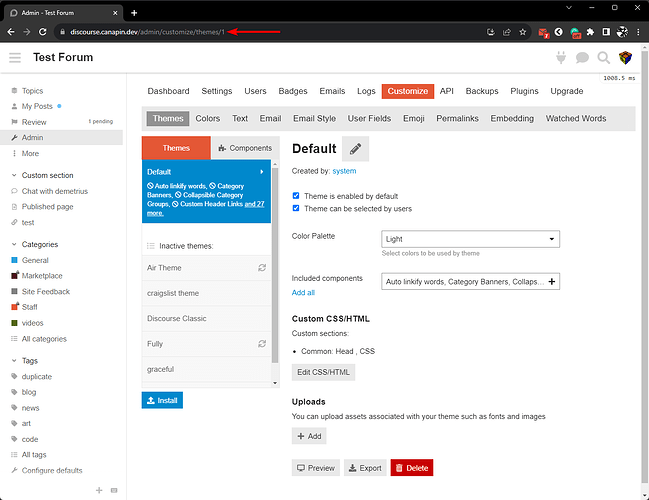Click the red Delete button
Image resolution: width=649 pixels, height=500 pixels.
click(412, 468)
